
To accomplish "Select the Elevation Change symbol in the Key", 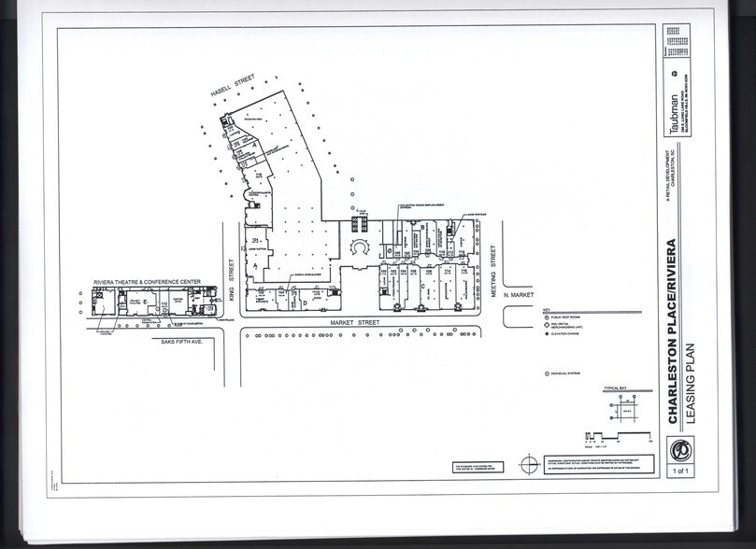I will click(x=547, y=334).
